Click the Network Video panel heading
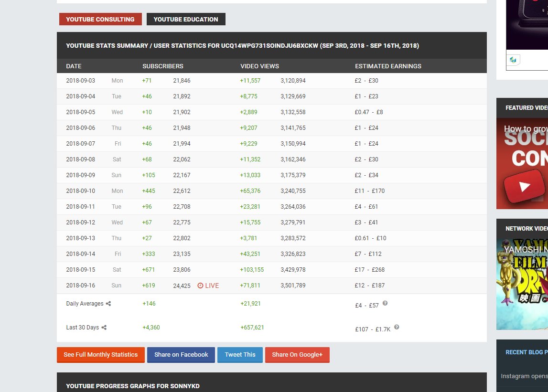Image resolution: width=548 pixels, height=392 pixels. coord(527,229)
